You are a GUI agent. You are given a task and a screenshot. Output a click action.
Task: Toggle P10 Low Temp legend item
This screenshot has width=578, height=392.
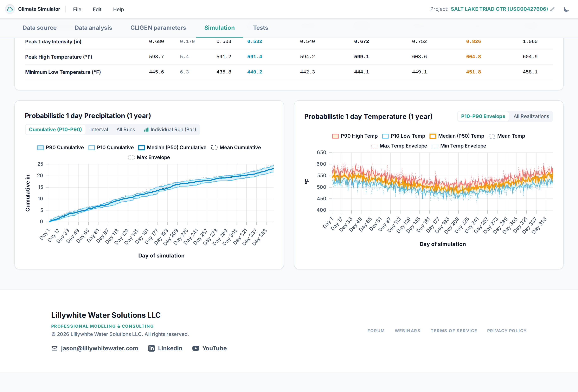pos(403,136)
